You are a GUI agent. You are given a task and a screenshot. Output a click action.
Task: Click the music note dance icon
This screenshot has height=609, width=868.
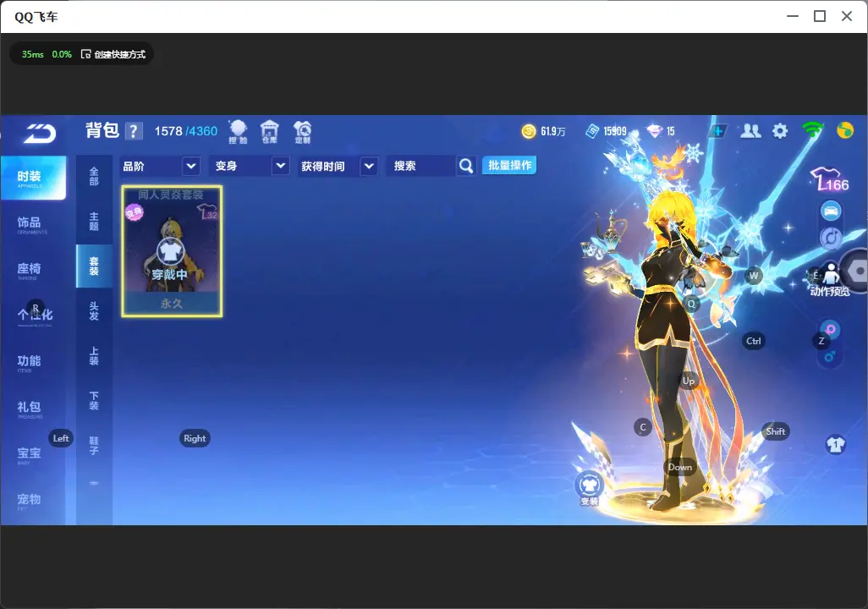pos(831,238)
